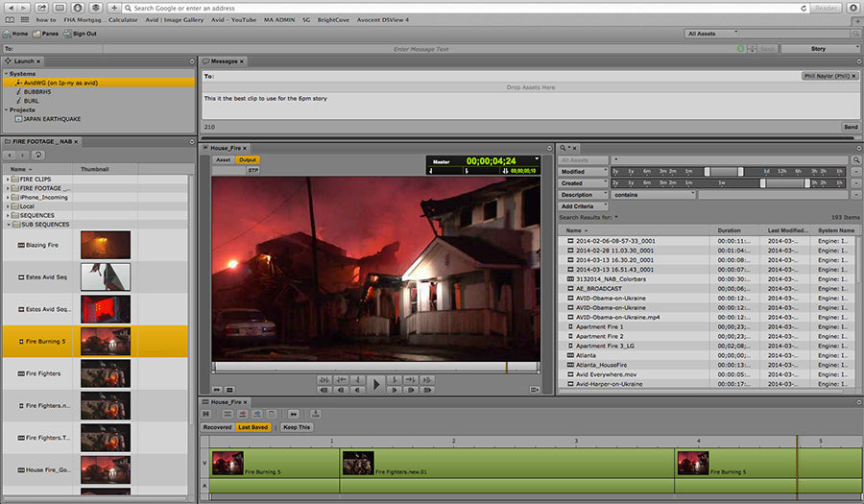This screenshot has width=864, height=504.
Task: Click Sign Out in the top toolbar
Action: click(x=80, y=34)
